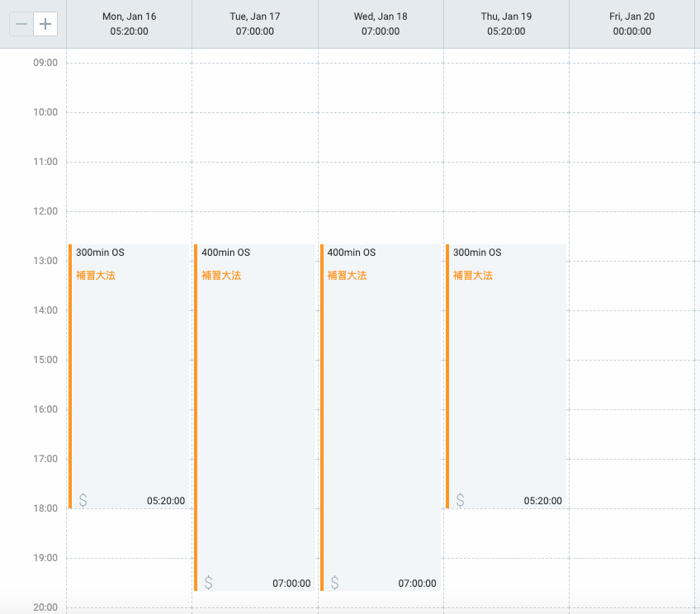This screenshot has height=614, width=700.
Task: Toggle billable dollar icon on Wednesday entry
Action: click(334, 583)
